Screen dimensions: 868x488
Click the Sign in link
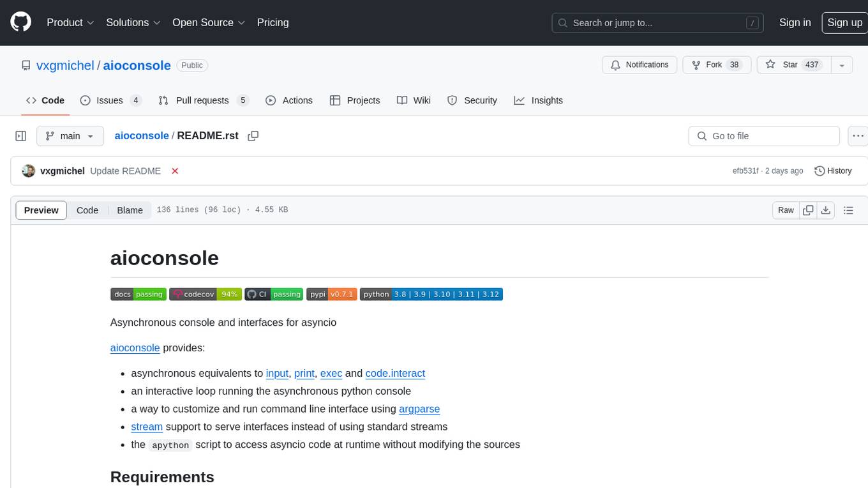[795, 22]
